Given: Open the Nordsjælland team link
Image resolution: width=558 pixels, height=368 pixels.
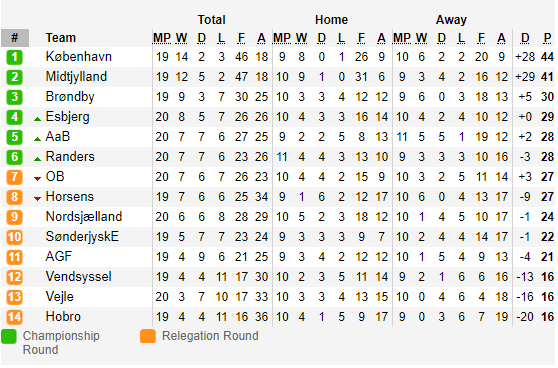Looking at the screenshot, I should pos(84,216).
